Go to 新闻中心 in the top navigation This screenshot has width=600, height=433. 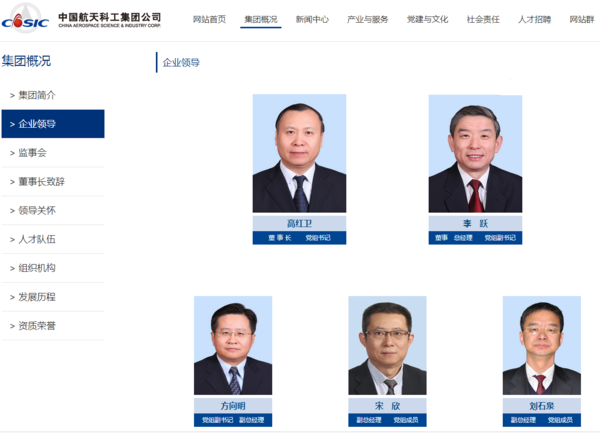point(312,19)
